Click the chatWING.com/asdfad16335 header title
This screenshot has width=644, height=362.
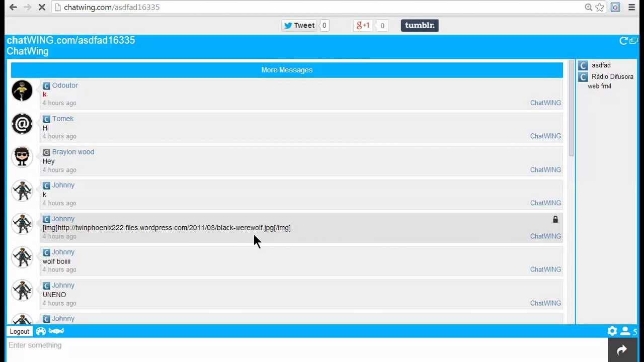71,40
